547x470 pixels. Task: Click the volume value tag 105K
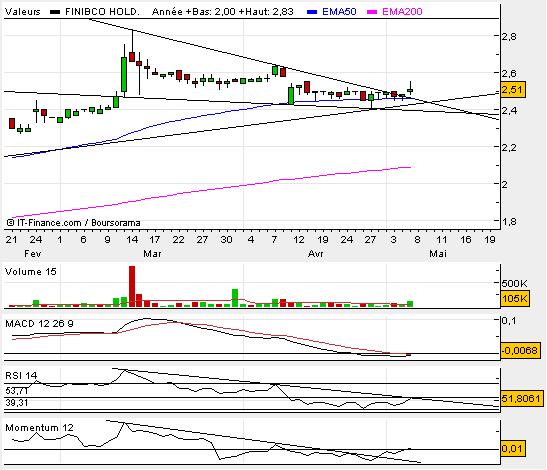click(x=515, y=298)
